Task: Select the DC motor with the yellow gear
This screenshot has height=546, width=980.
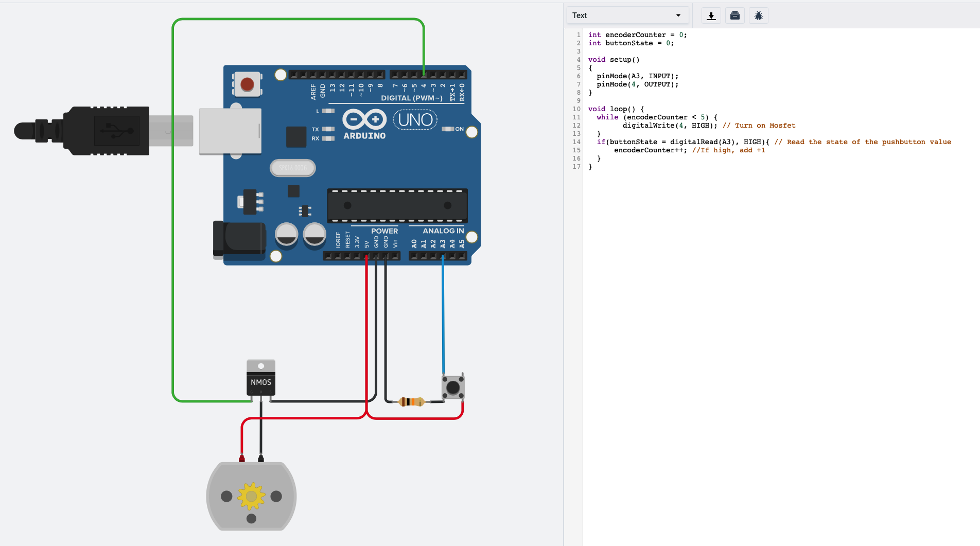Action: (x=251, y=496)
